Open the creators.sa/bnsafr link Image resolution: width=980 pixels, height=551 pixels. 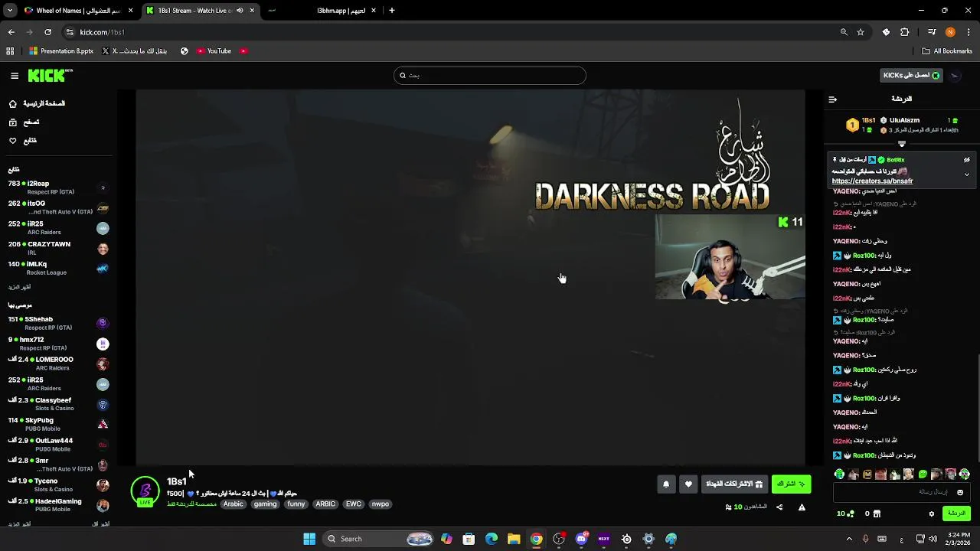(872, 181)
